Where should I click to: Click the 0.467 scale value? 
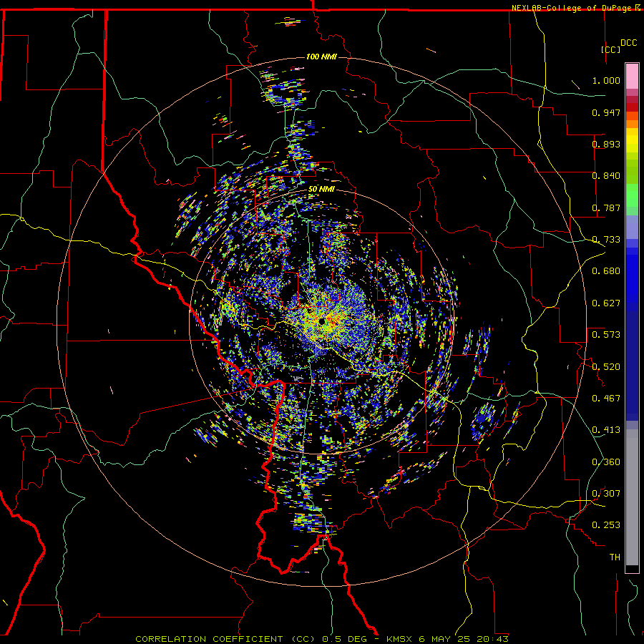coord(606,399)
